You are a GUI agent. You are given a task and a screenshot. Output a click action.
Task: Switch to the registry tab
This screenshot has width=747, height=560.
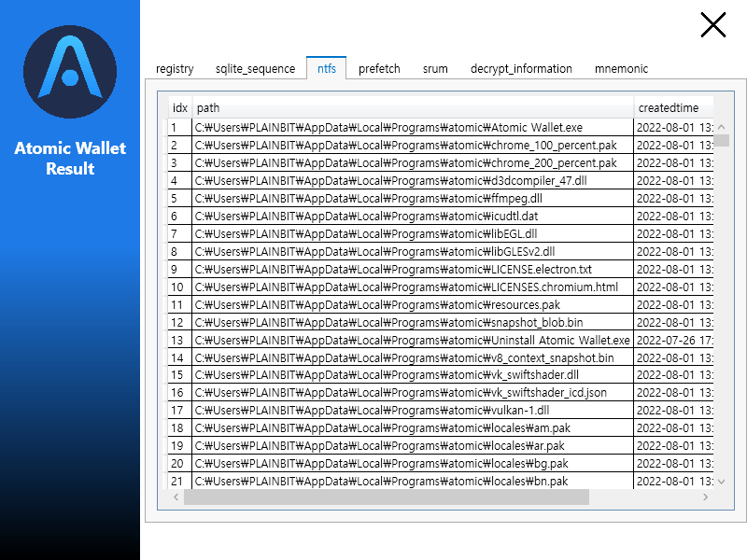click(x=175, y=68)
